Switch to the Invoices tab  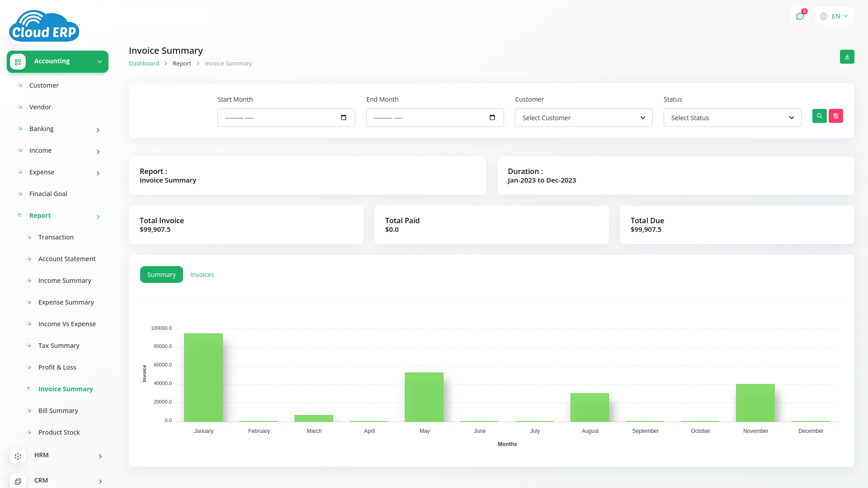(x=202, y=275)
